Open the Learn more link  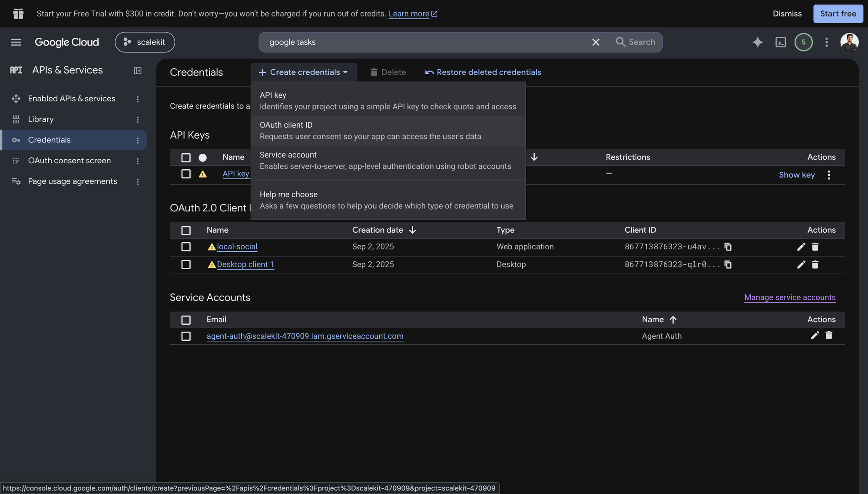(413, 13)
